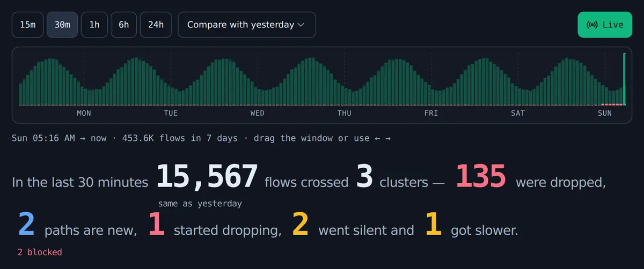Toggle the Live button

click(x=605, y=25)
